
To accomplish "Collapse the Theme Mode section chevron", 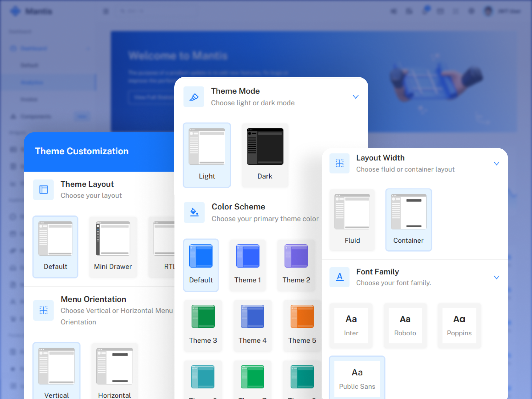I will 355,97.
